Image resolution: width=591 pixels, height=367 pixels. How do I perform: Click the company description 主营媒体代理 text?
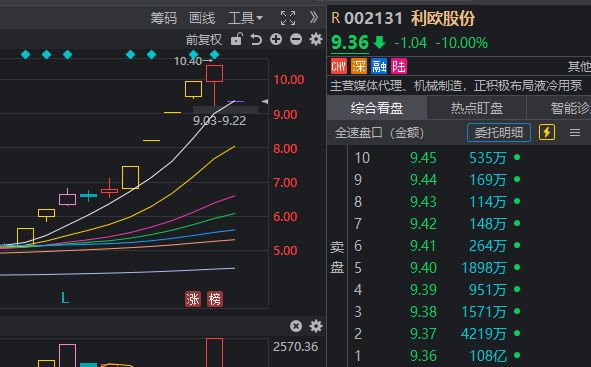(456, 86)
